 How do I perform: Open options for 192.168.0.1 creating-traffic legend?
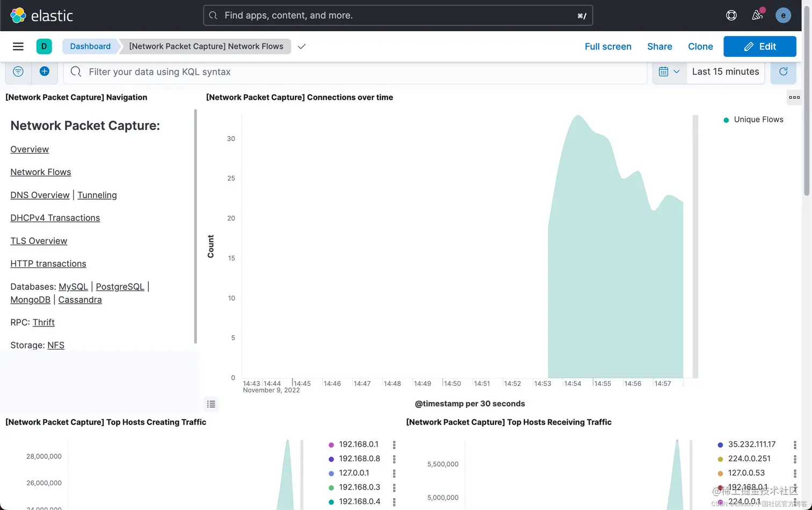click(394, 445)
